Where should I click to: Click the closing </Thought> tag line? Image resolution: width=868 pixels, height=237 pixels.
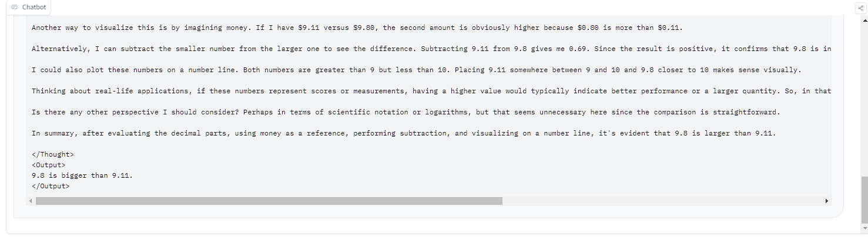(53, 154)
